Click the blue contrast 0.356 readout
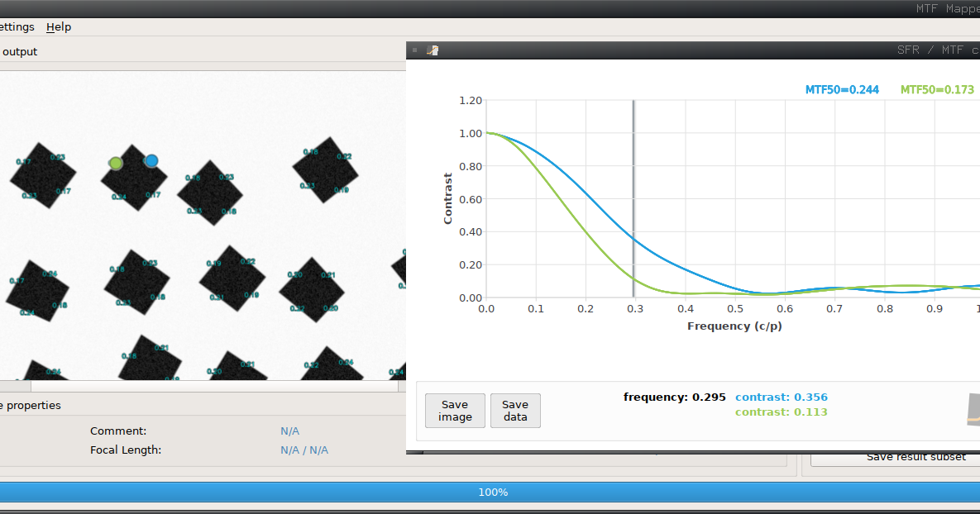This screenshot has width=980, height=514. (781, 397)
